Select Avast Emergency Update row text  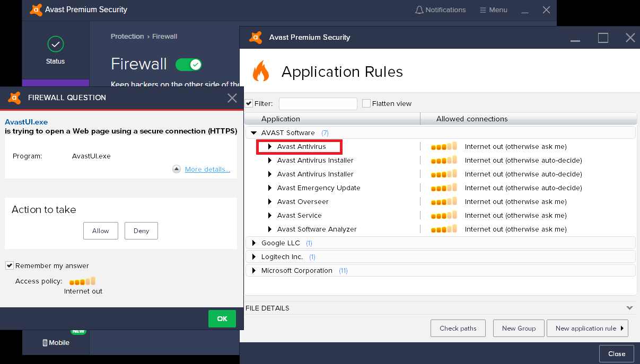click(319, 188)
